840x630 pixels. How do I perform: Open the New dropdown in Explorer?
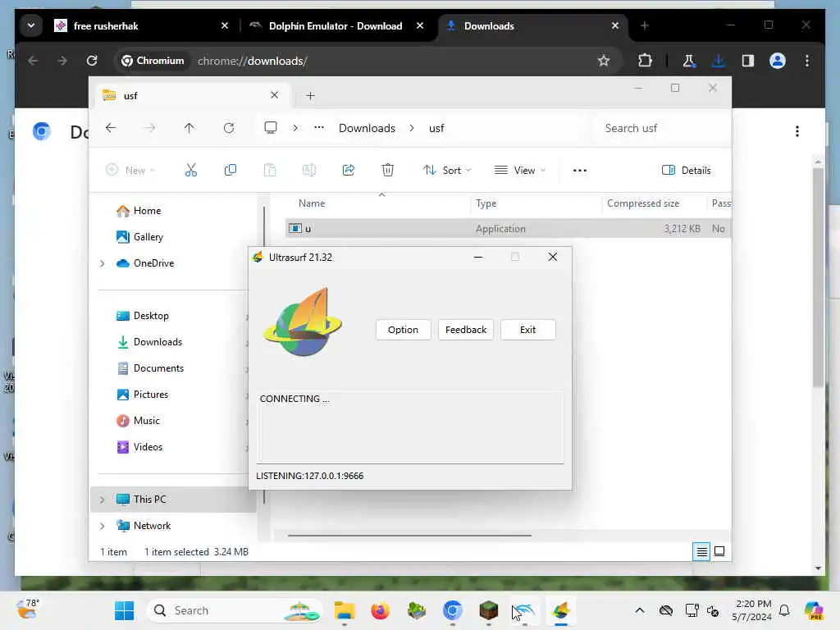[x=130, y=171]
